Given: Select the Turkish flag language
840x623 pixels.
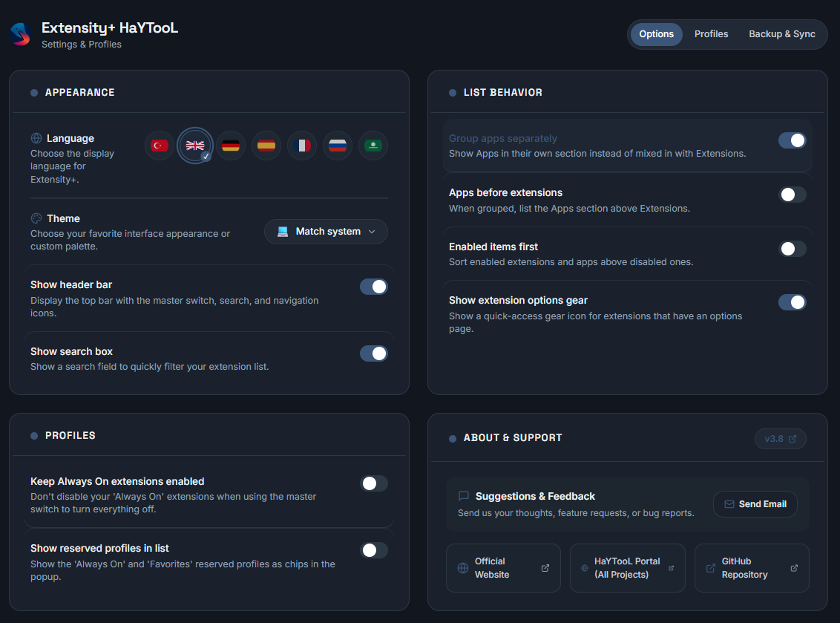Looking at the screenshot, I should pyautogui.click(x=160, y=146).
